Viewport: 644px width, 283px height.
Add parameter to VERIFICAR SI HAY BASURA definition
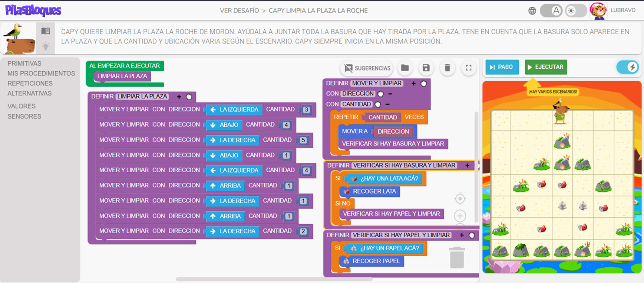pos(468,165)
